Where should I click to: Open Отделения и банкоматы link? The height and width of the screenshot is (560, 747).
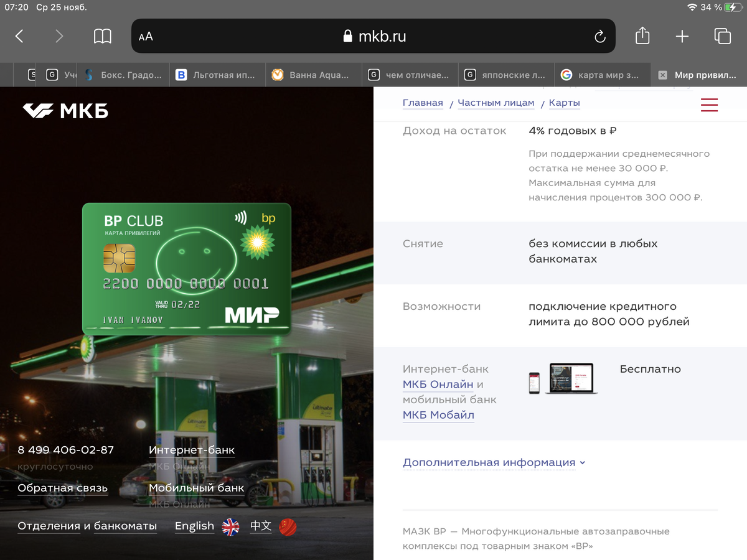(x=87, y=526)
